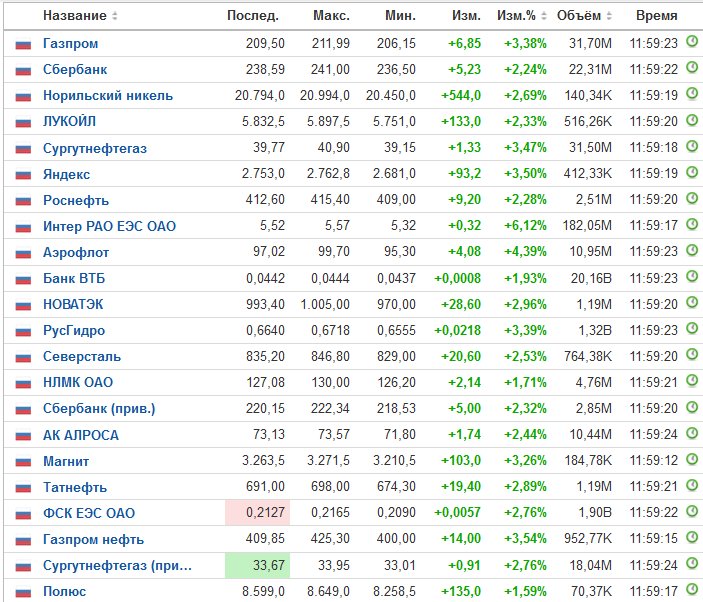Open the НЛМК ОАО link
This screenshot has height=602, width=703.
78,382
